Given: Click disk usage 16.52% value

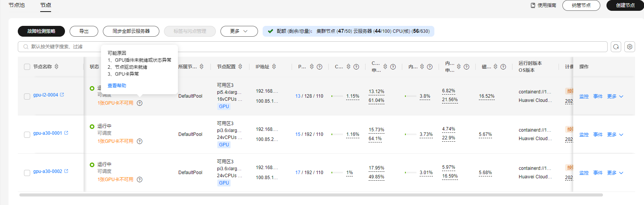Looking at the screenshot, I should pos(487,96).
